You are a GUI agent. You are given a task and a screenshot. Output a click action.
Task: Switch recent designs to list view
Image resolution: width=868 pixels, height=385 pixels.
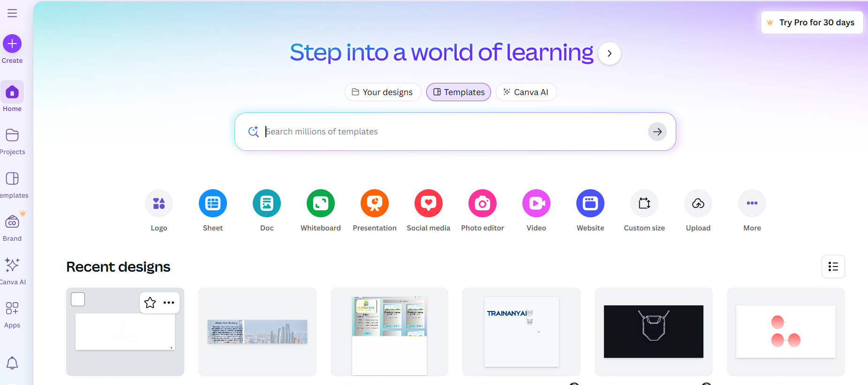pyautogui.click(x=833, y=267)
